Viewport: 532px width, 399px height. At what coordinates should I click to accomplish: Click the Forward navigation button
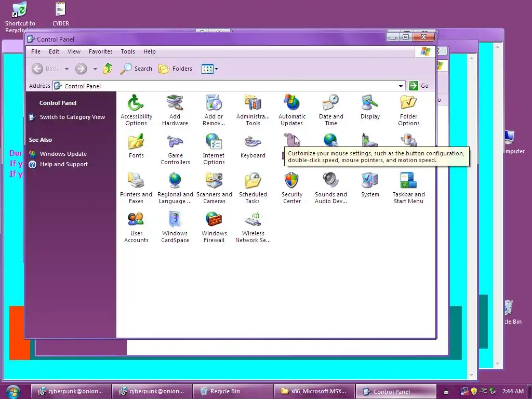coord(81,69)
